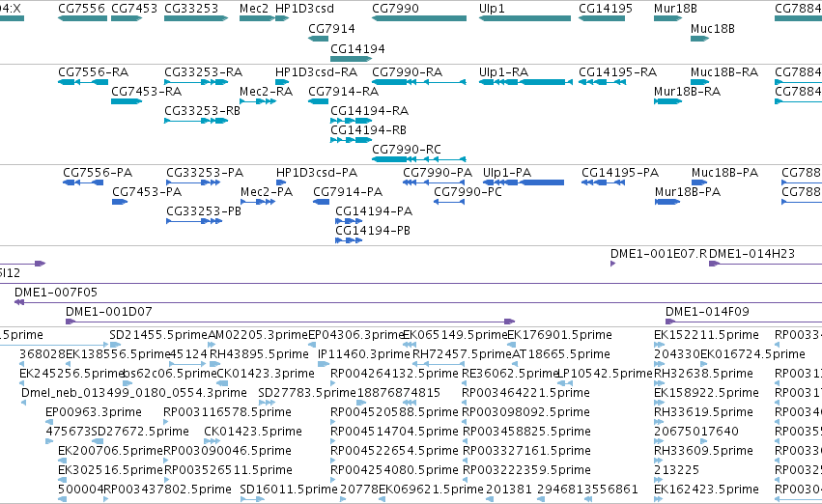Click the RH43895.5prime EST label

point(259,354)
